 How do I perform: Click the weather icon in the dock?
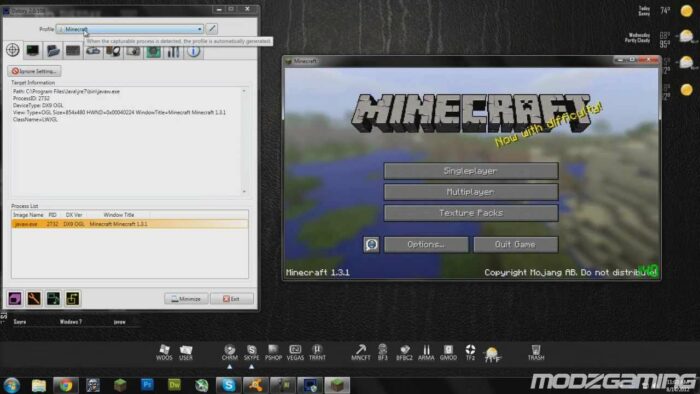pyautogui.click(x=492, y=354)
